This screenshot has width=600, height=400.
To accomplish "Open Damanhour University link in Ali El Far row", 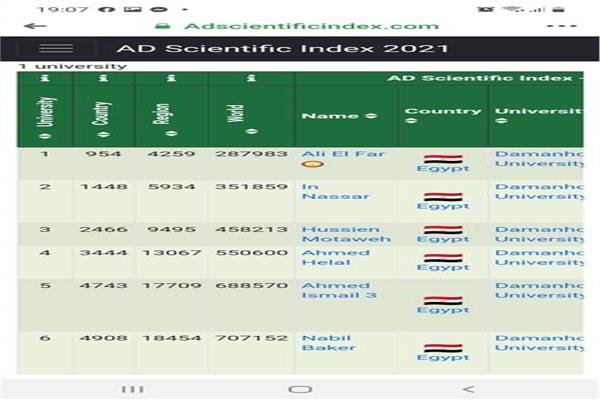I will 539,159.
